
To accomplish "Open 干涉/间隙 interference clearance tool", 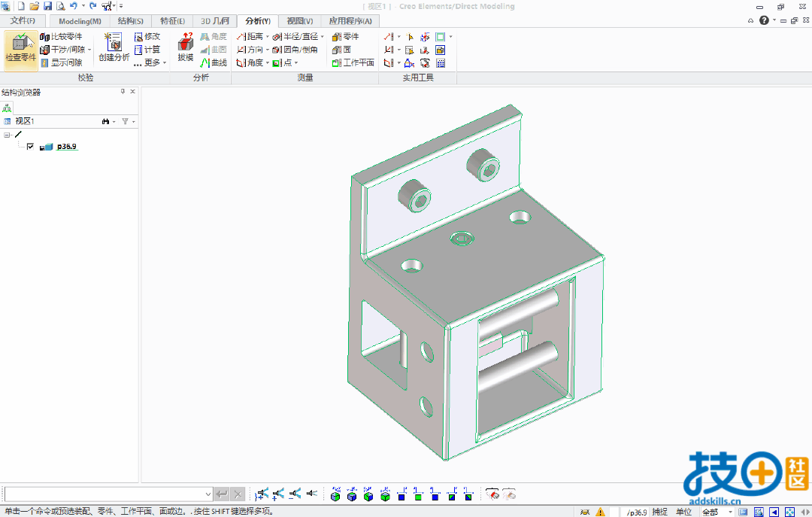I will point(62,50).
